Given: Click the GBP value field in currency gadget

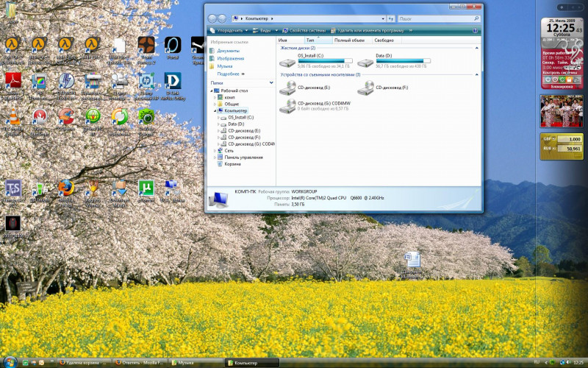Looking at the screenshot, I should (569, 139).
